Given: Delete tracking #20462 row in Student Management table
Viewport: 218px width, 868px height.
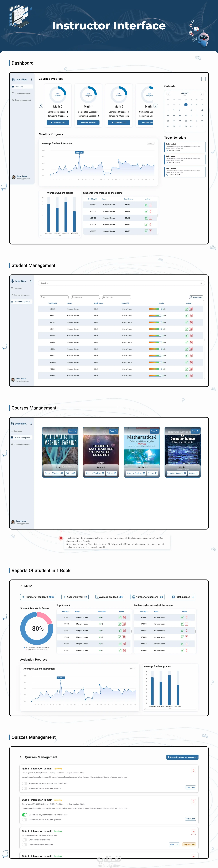Looking at the screenshot, I should tap(191, 309).
